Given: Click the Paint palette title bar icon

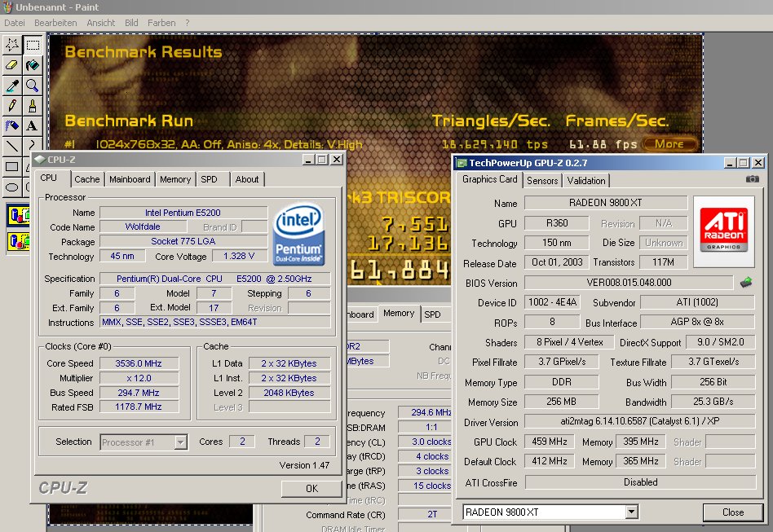Looking at the screenshot, I should click(7, 7).
